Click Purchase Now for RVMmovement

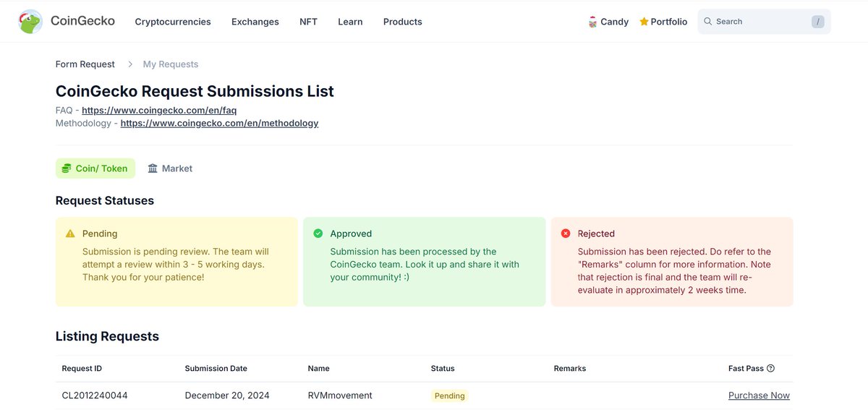pos(759,395)
